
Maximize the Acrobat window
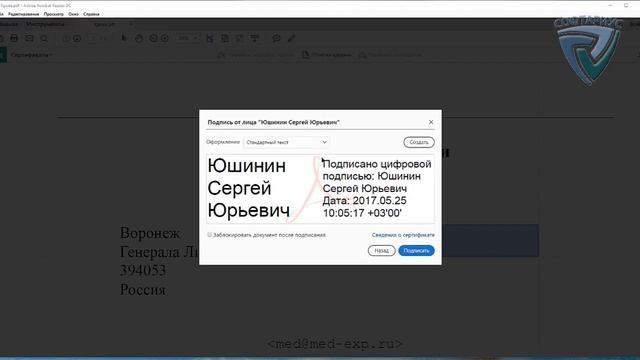626,5
